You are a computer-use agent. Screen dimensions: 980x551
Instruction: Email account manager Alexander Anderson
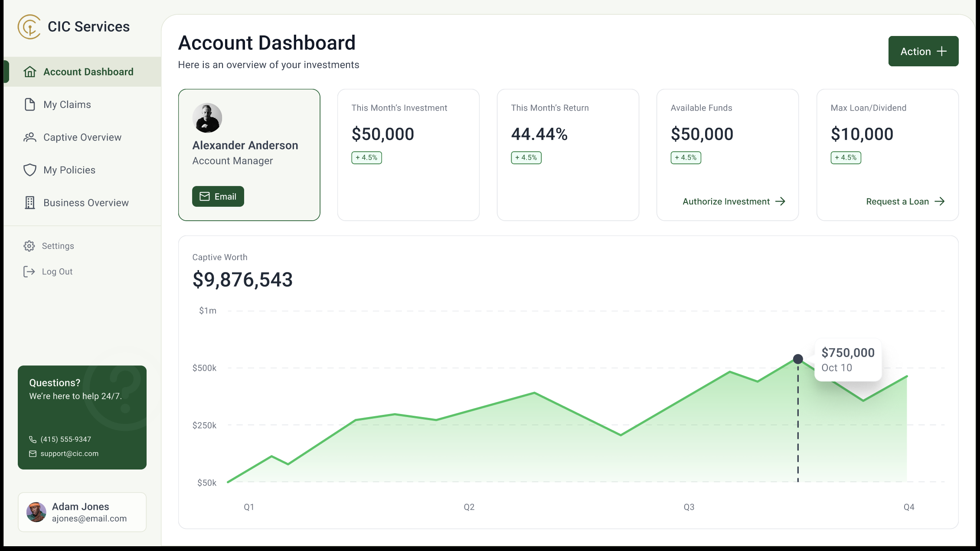click(218, 196)
